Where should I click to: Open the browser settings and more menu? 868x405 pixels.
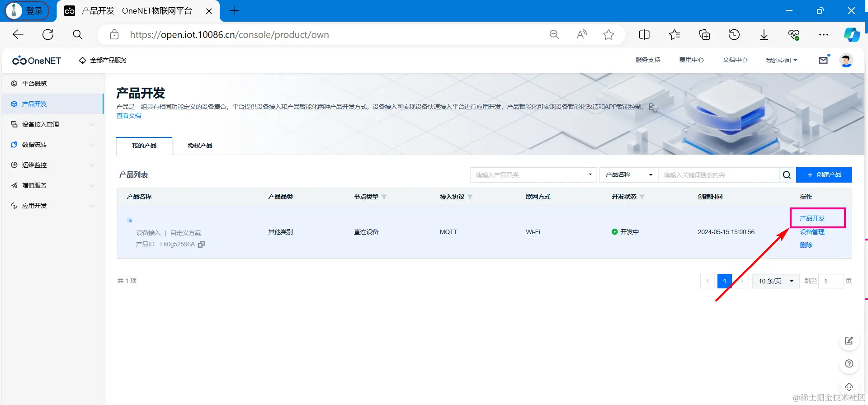[x=824, y=34]
